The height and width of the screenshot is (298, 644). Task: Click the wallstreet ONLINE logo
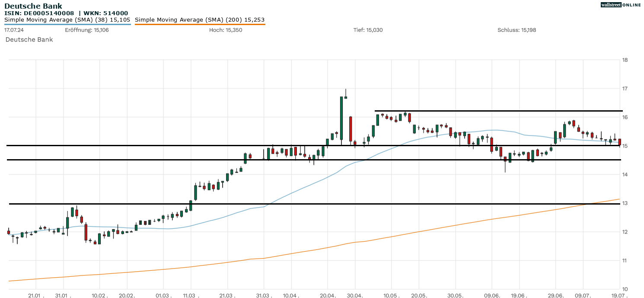[x=621, y=5]
